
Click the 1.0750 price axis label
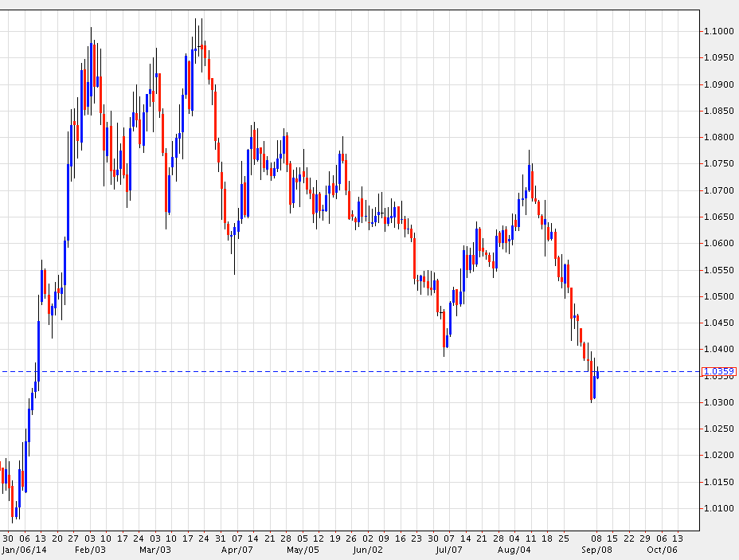pos(719,163)
